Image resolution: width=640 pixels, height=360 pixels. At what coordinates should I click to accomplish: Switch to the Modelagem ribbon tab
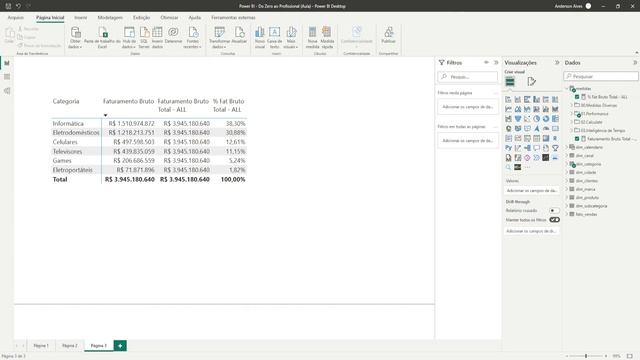tap(110, 18)
